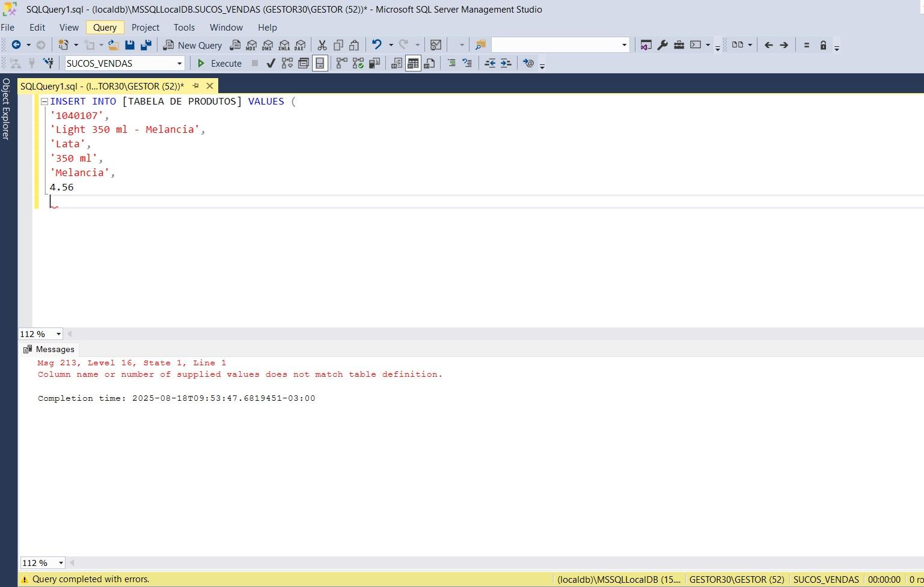Toggle auto-hide pin on SQLQuery1.sql tab
Image resolution: width=924 pixels, height=587 pixels.
point(195,86)
